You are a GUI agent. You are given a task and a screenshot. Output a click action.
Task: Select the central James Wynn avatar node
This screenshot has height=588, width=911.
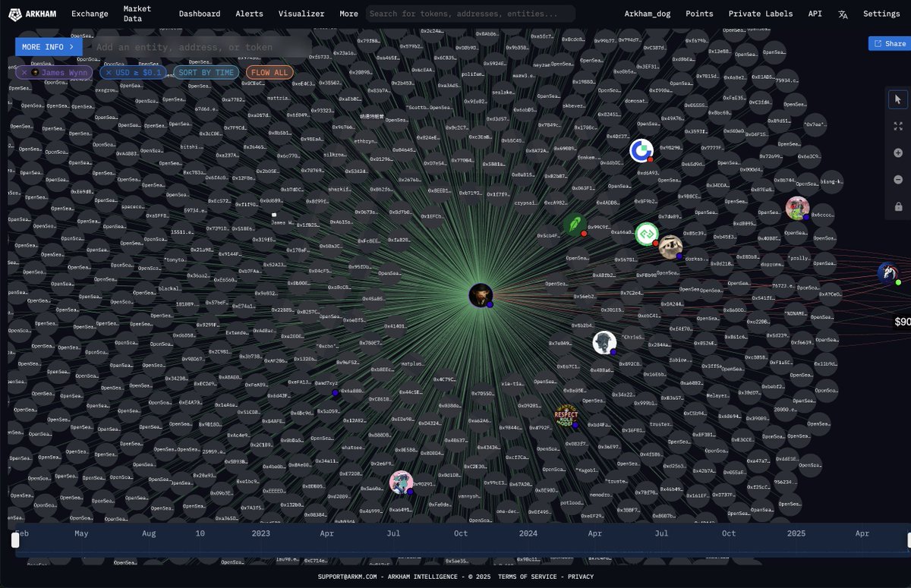(x=481, y=295)
